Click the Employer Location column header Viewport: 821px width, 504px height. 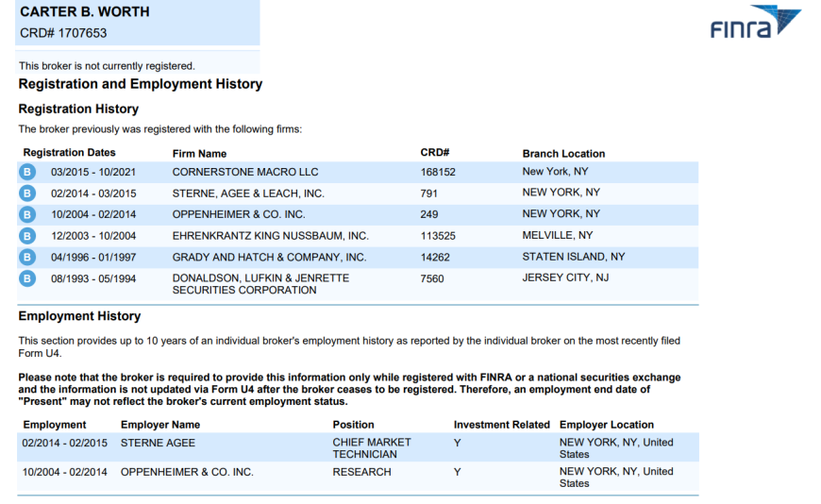607,425
